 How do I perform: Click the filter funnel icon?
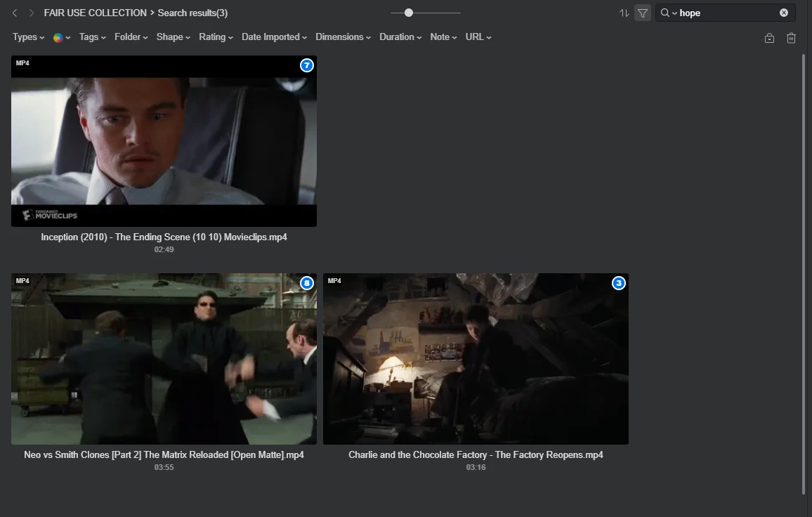642,13
